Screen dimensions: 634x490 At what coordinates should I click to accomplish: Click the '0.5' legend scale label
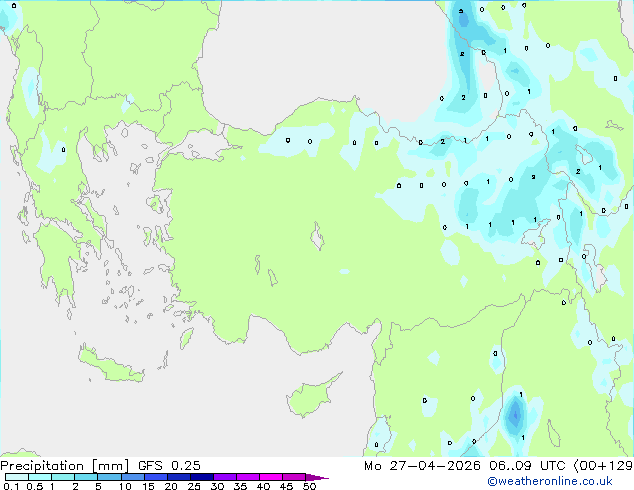(35, 486)
